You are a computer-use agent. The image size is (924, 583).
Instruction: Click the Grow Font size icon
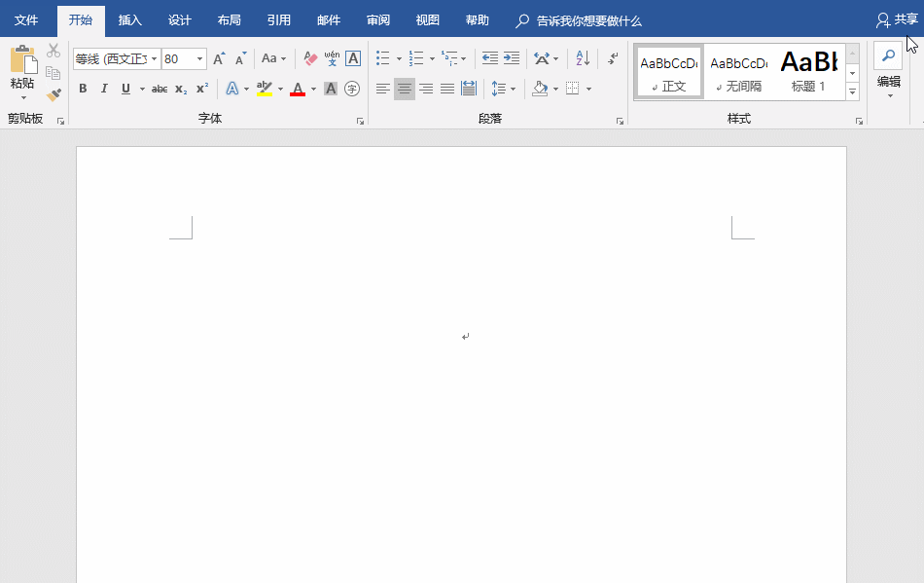click(x=219, y=59)
